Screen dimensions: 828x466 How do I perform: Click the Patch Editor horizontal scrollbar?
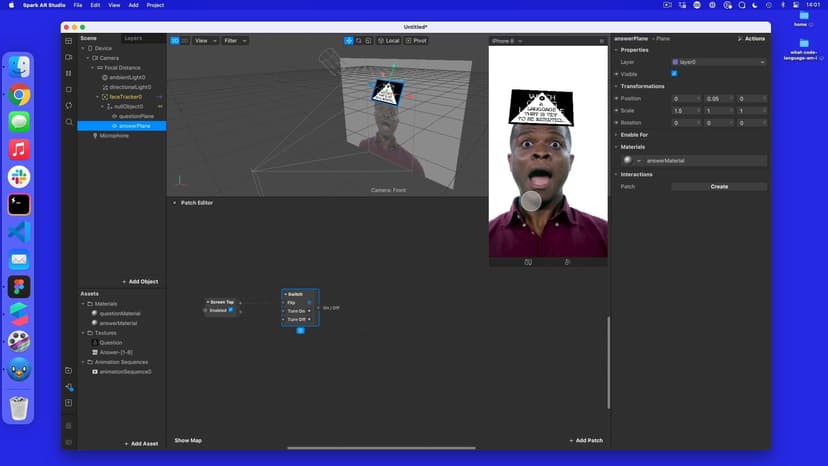[x=381, y=448]
